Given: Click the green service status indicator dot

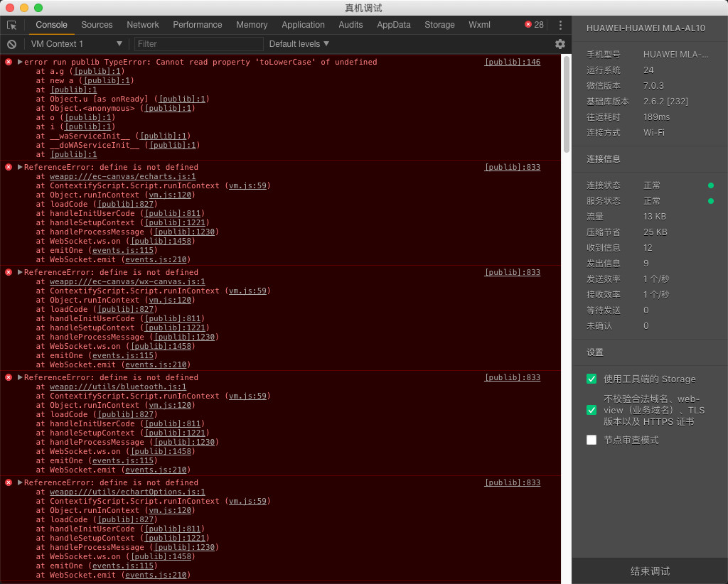Looking at the screenshot, I should click(x=710, y=201).
